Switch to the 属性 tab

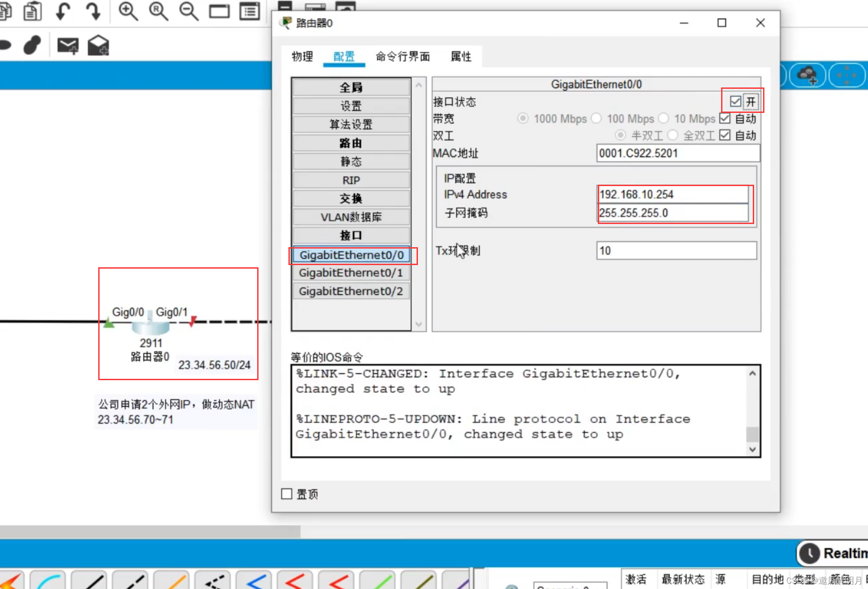tap(461, 57)
